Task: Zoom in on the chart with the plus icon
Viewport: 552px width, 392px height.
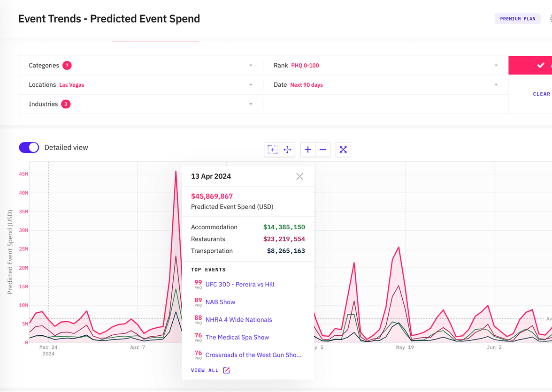Action: pyautogui.click(x=307, y=149)
